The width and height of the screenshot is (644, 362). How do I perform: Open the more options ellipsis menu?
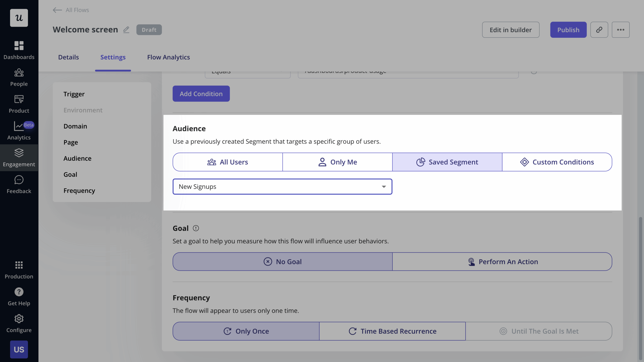(x=620, y=30)
